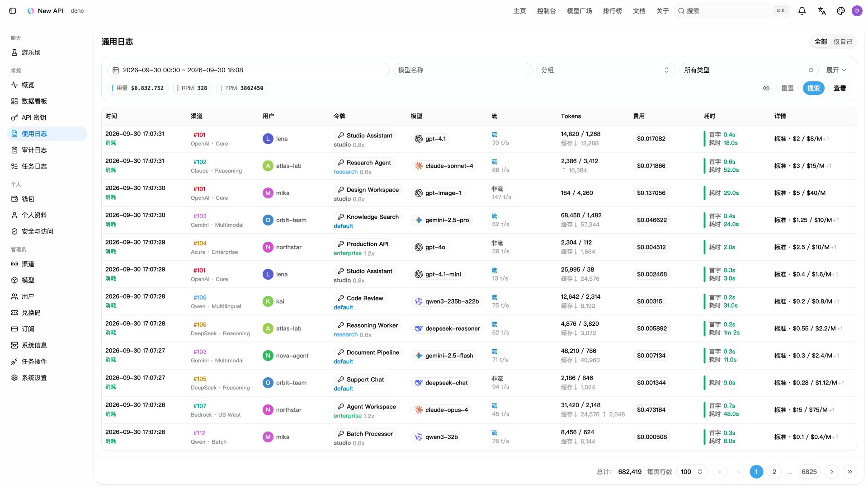Switch log scope to 全部
This screenshot has width=868, height=488.
[x=821, y=42]
